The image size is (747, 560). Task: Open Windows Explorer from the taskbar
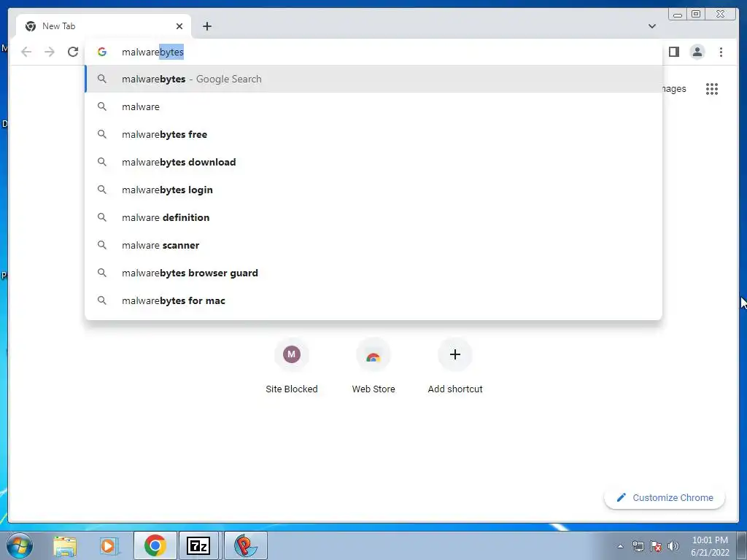click(65, 545)
